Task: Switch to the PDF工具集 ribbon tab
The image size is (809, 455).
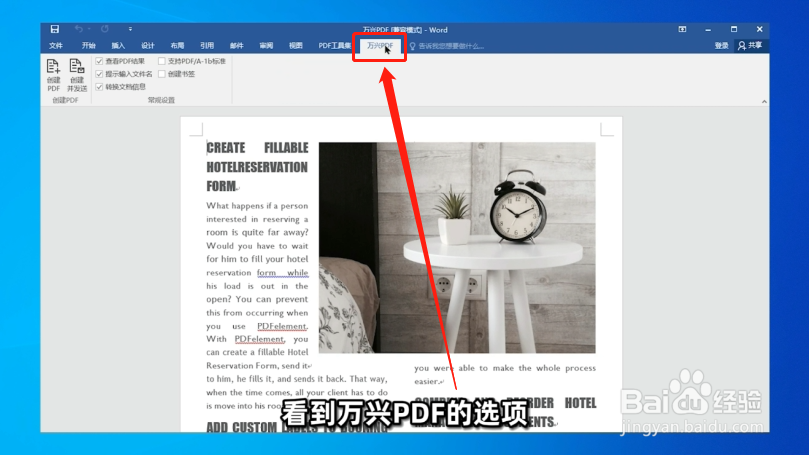Action: pos(334,46)
